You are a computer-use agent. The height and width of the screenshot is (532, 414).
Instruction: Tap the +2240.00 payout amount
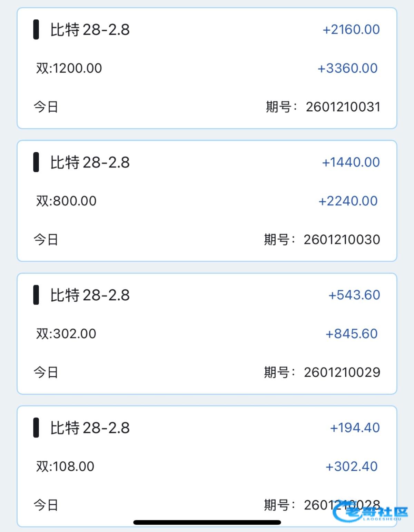coord(348,201)
